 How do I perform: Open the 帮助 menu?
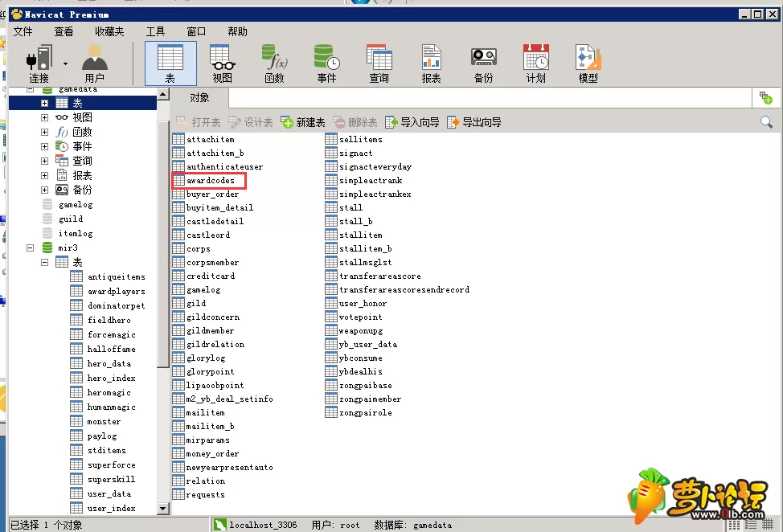click(x=237, y=31)
